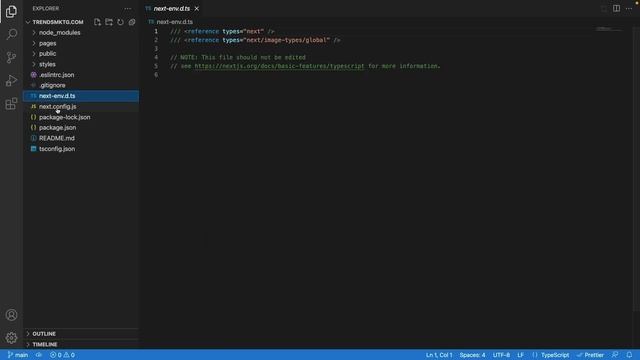Open the Run and Debug view
The width and height of the screenshot is (640, 360).
(x=11, y=80)
